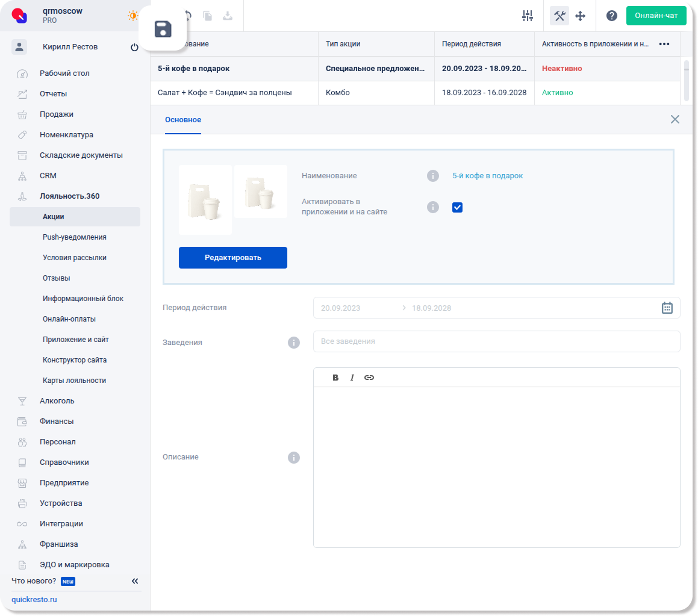Click the tools wrench icon in toolbar
The image size is (698, 616).
559,16
